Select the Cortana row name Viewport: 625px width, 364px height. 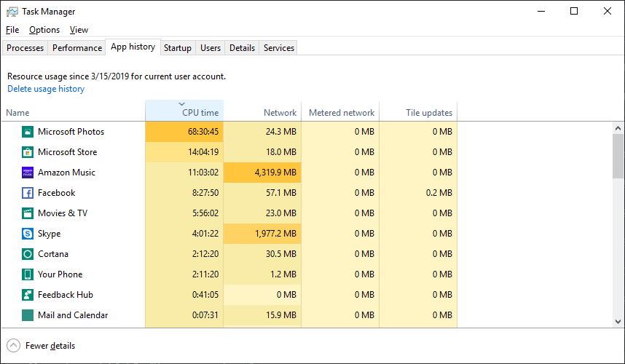(x=53, y=253)
